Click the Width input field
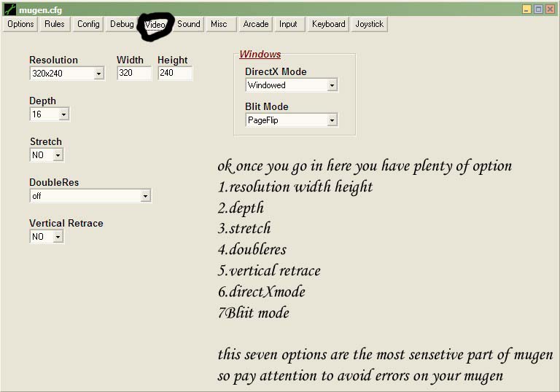 point(134,73)
